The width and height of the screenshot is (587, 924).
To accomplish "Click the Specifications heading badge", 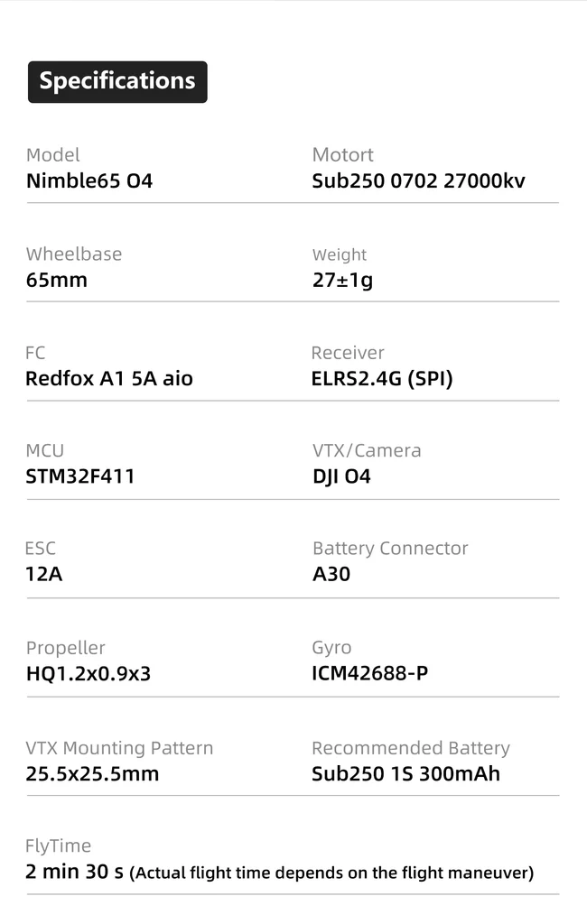I will (117, 82).
